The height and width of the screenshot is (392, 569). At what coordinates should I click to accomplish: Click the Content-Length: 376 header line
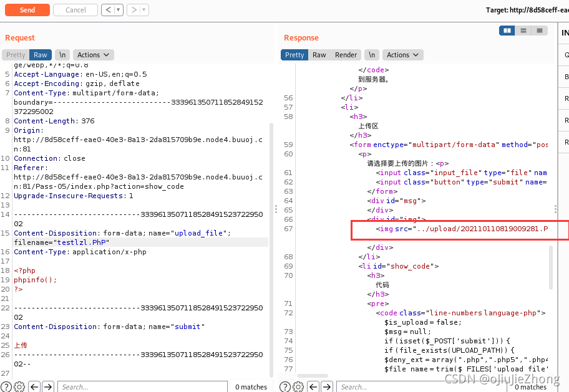click(54, 121)
